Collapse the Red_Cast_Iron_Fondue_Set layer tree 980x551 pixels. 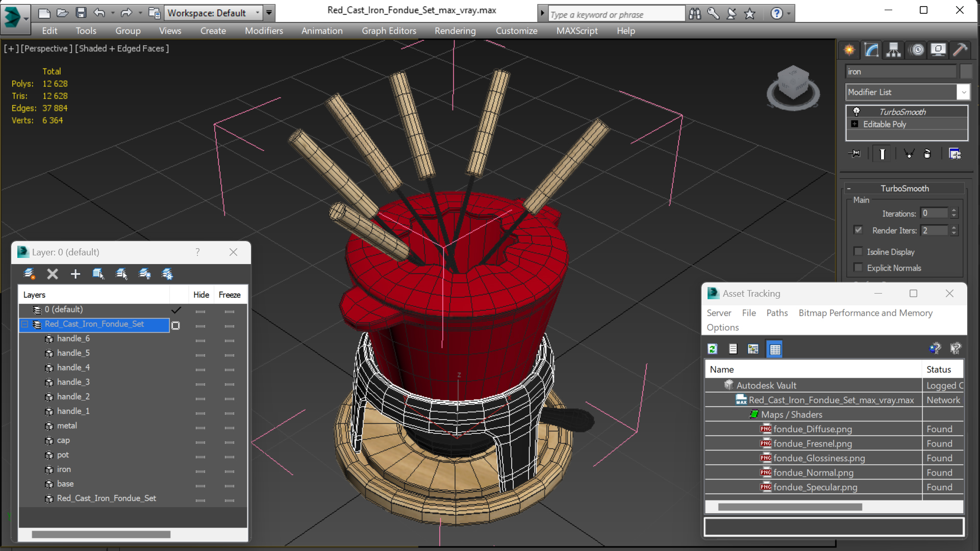pyautogui.click(x=24, y=324)
